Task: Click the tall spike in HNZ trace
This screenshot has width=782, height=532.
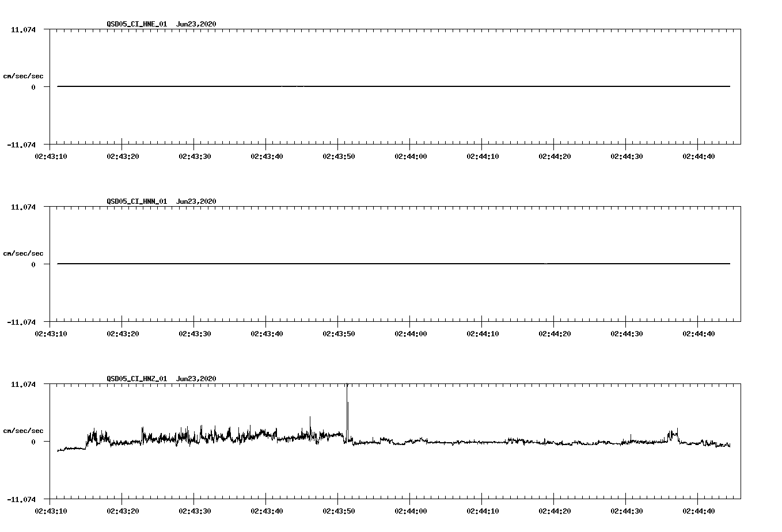Action: [347, 412]
